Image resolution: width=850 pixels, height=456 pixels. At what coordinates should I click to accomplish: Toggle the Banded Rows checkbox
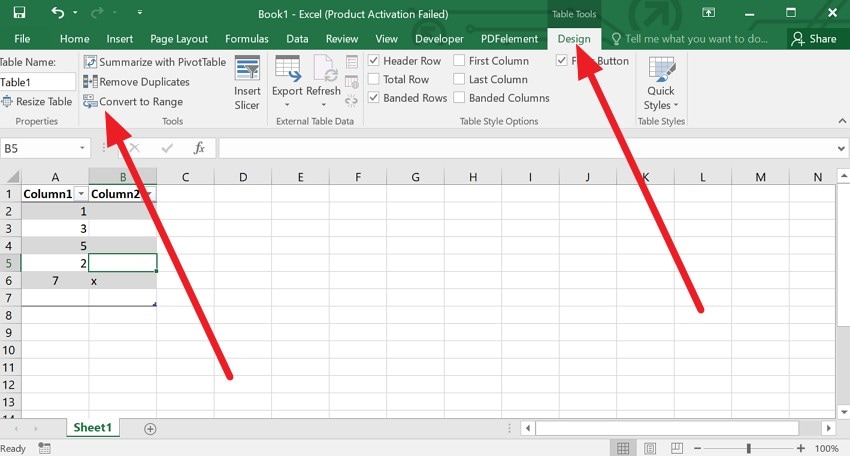pos(374,98)
